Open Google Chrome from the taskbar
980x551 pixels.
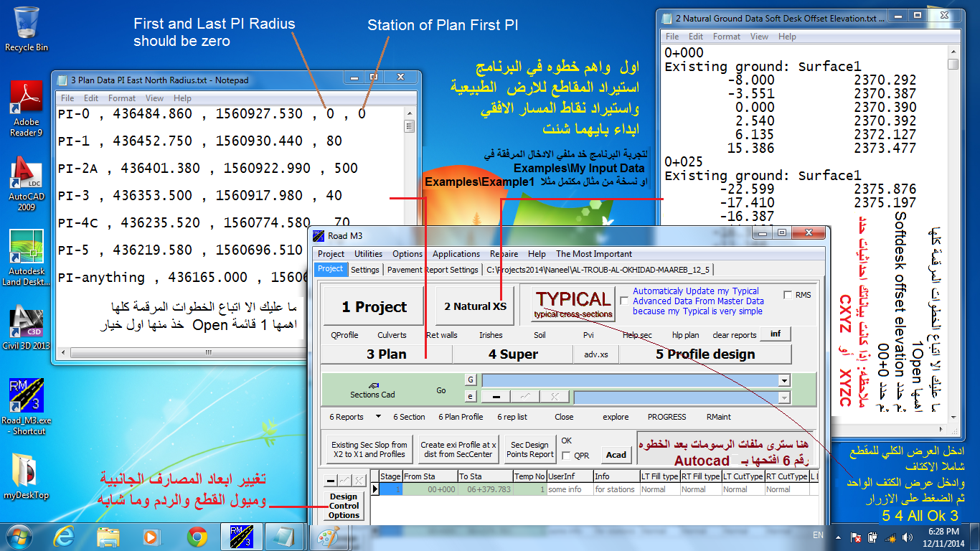[x=197, y=536]
